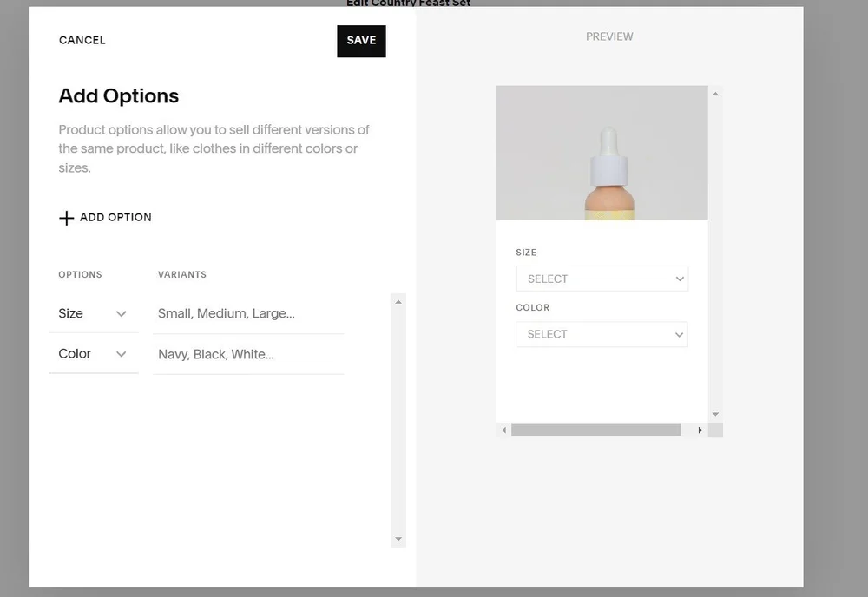Click the Edit Country Feast Set header

pos(408,3)
